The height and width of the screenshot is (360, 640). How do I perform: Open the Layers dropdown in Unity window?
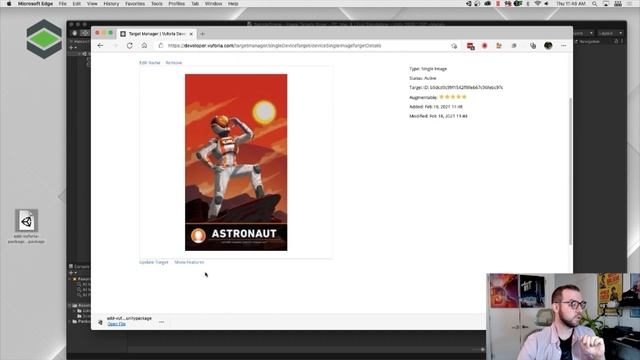point(583,33)
